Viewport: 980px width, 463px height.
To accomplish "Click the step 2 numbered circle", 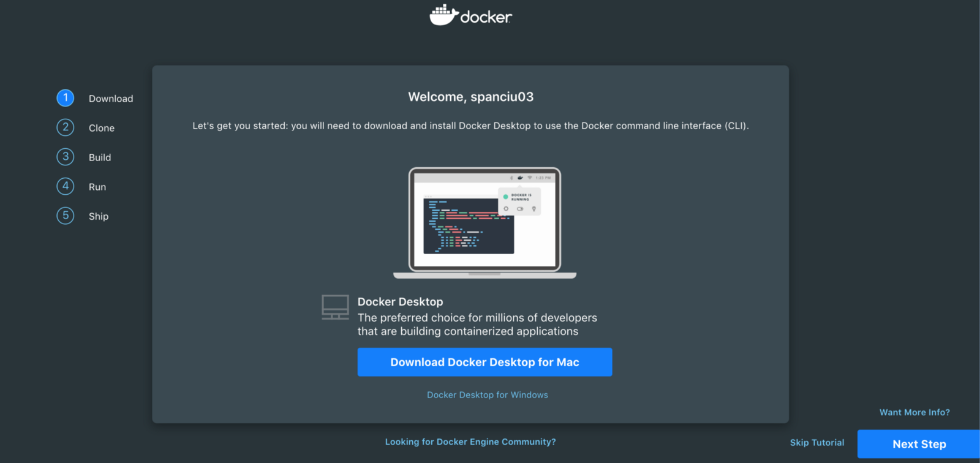I will click(66, 127).
